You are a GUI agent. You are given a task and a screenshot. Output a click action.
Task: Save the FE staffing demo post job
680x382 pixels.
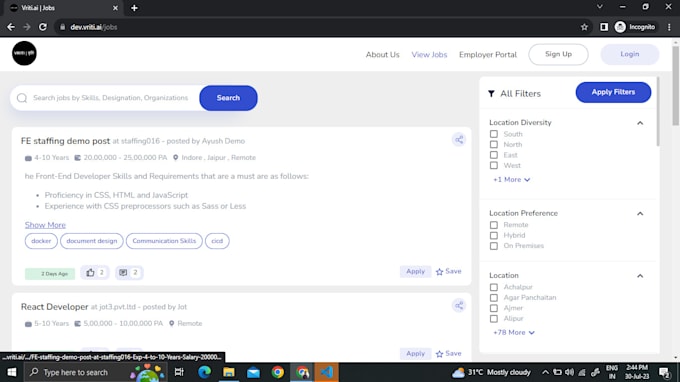(448, 271)
